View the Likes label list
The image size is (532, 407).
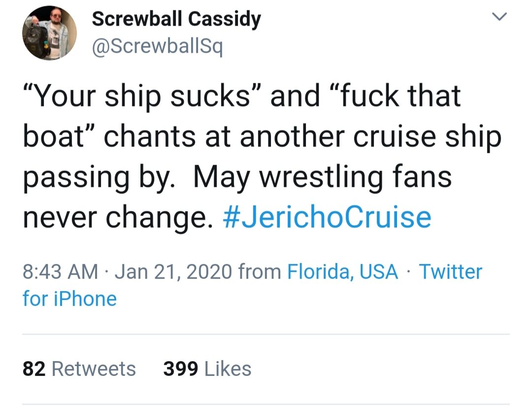click(228, 369)
